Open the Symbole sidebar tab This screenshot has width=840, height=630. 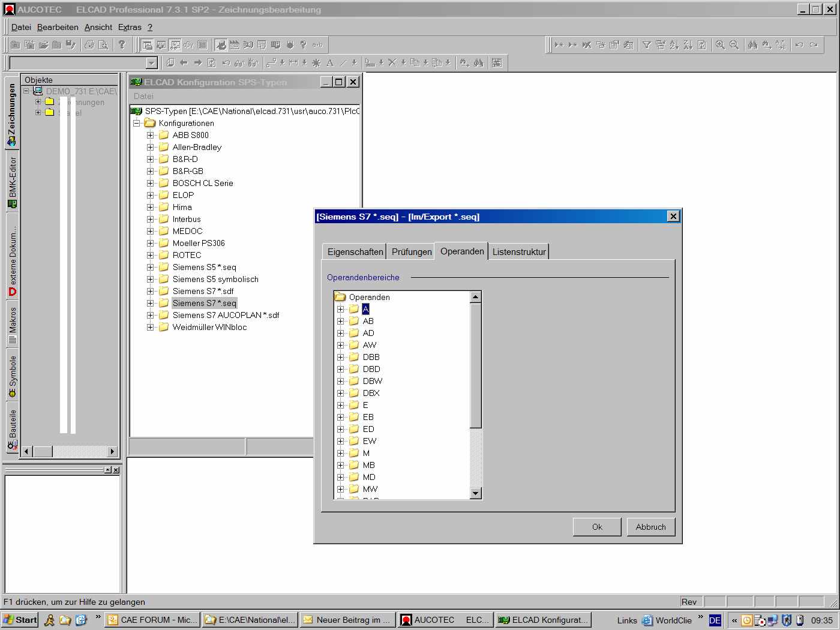(11, 376)
